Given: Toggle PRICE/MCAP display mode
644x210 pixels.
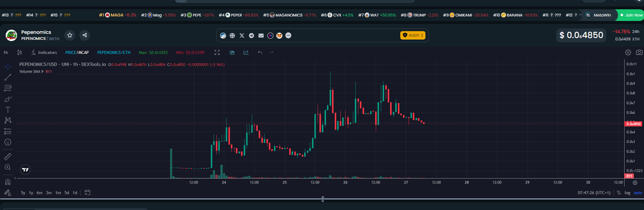Looking at the screenshot, I should point(77,52).
